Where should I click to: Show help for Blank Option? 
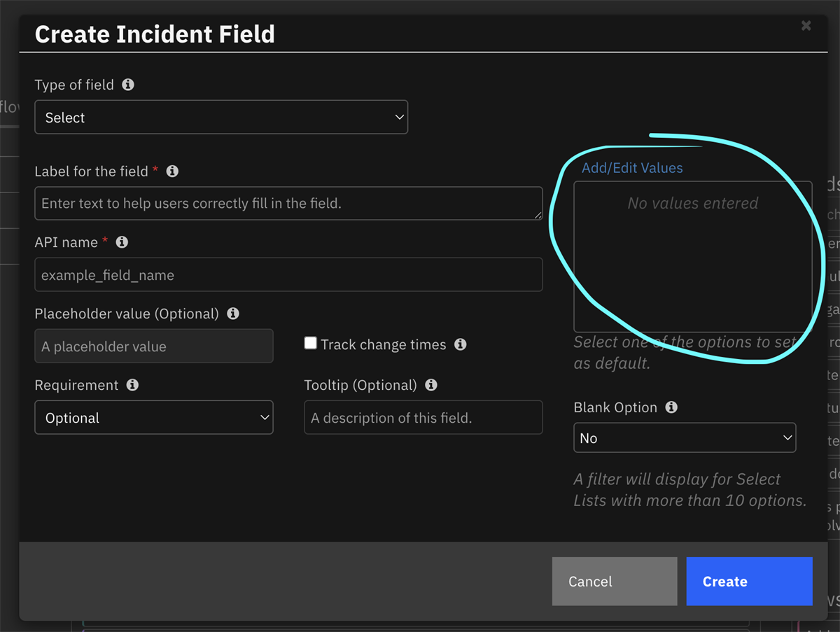point(671,407)
